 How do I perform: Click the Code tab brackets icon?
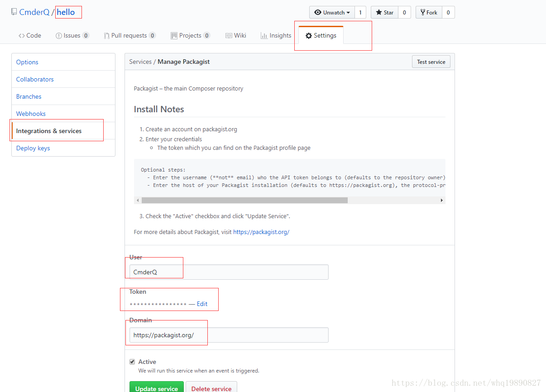tap(21, 36)
